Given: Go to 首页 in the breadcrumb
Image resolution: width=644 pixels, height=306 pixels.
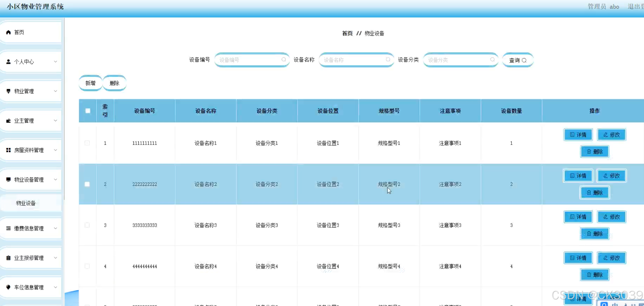Looking at the screenshot, I should [x=347, y=33].
